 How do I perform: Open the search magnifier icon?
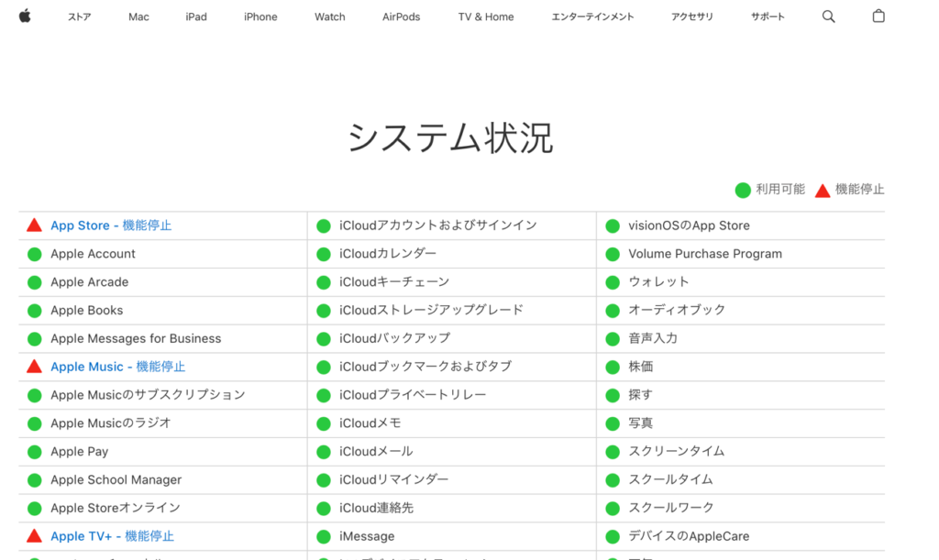coord(828,16)
